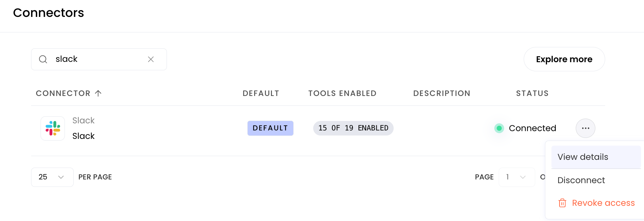Click the chevron in the per-page selector
Image resolution: width=644 pixels, height=221 pixels.
(x=61, y=177)
